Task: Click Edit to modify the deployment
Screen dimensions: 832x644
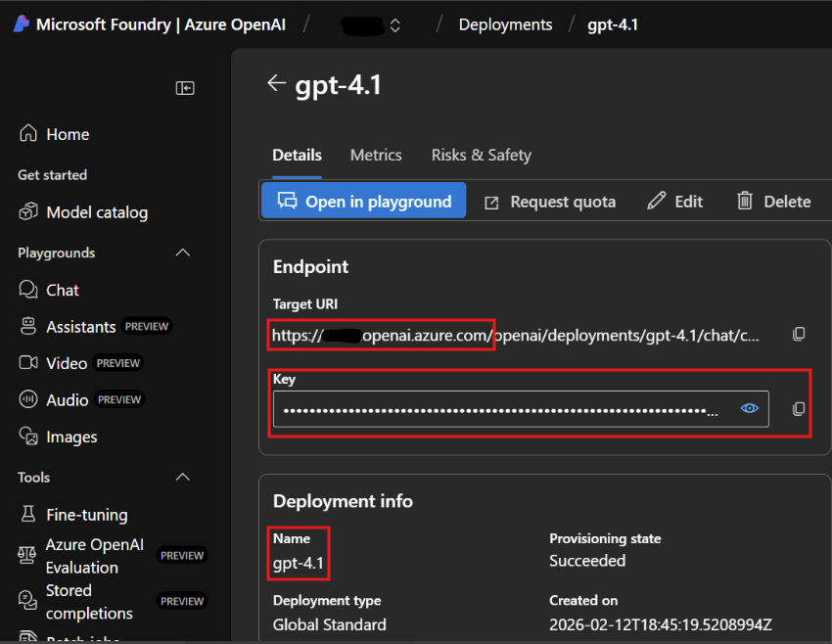Action: coord(675,202)
